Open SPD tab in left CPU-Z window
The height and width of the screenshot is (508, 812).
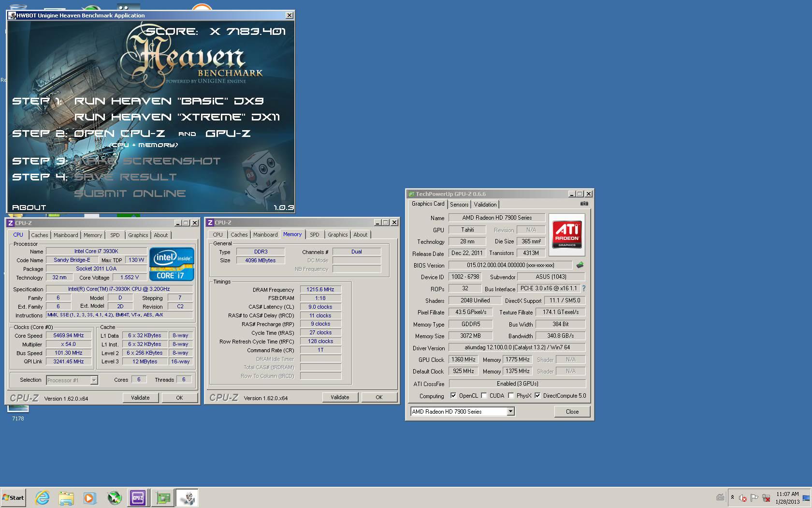[115, 235]
